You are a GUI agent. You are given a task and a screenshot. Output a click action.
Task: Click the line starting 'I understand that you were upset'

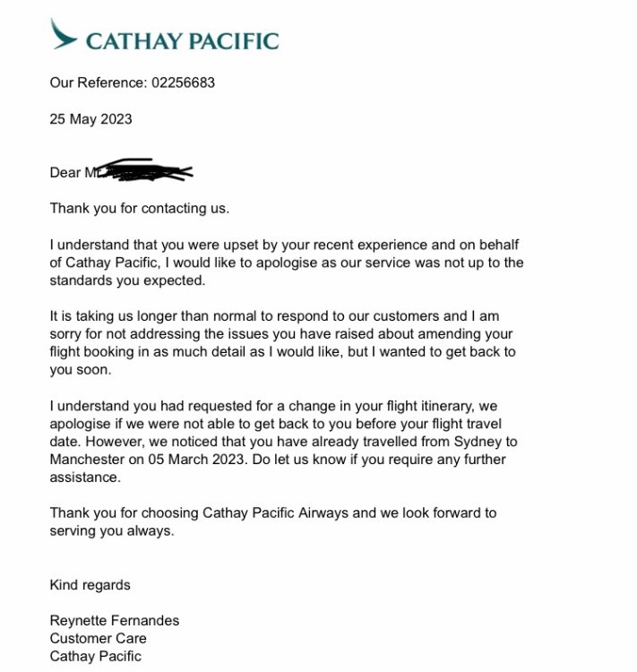[x=287, y=245]
